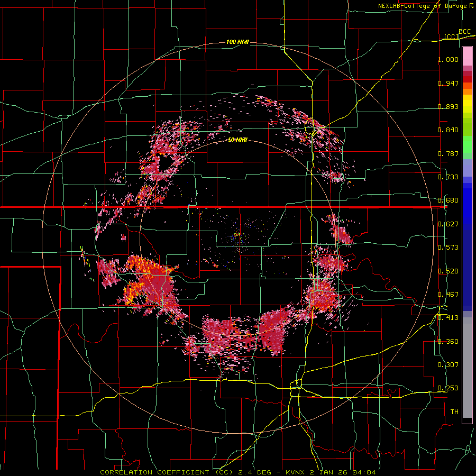Pick the dark navy swatch on the color bar
476x476 pixels.
[467, 270]
